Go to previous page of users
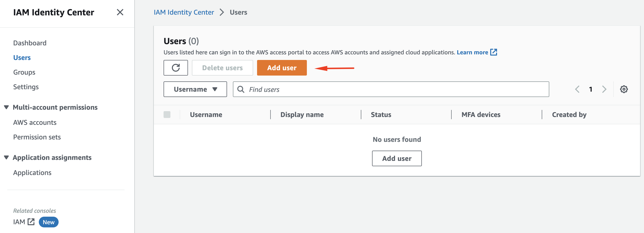This screenshot has width=644, height=233. tap(577, 89)
